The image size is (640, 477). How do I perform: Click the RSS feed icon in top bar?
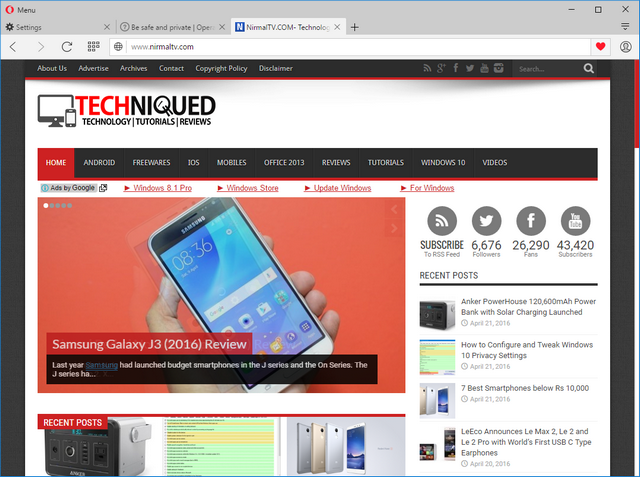point(427,68)
